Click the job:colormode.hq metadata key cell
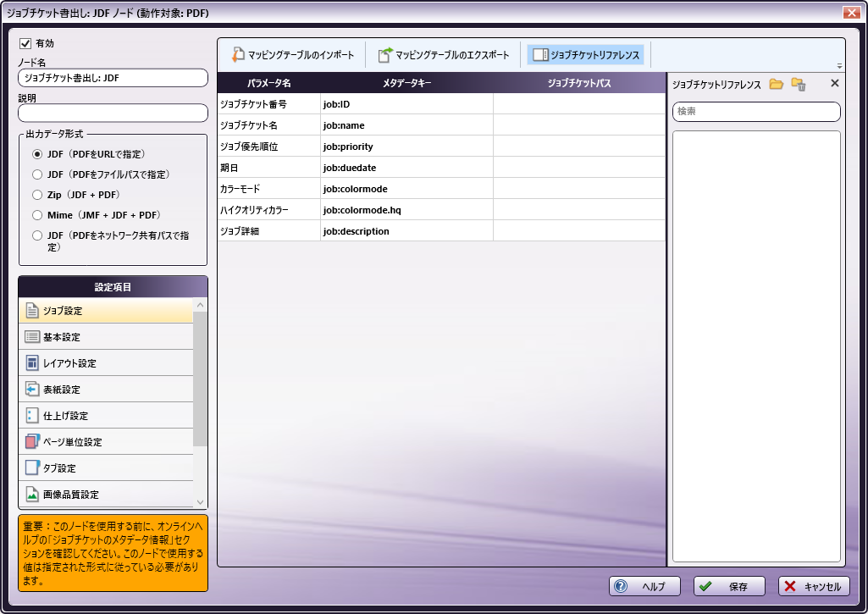Viewport: 868px width, 614px height. [406, 210]
